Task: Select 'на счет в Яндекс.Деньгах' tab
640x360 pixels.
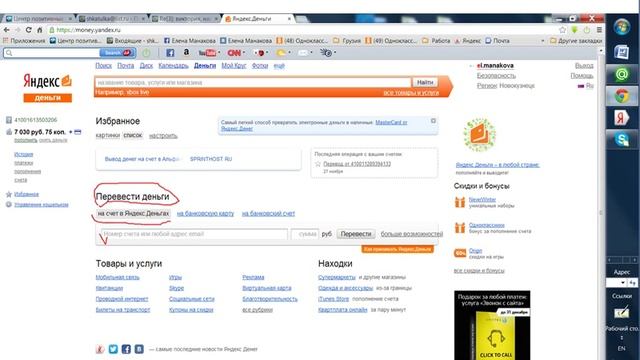Action: pyautogui.click(x=133, y=213)
